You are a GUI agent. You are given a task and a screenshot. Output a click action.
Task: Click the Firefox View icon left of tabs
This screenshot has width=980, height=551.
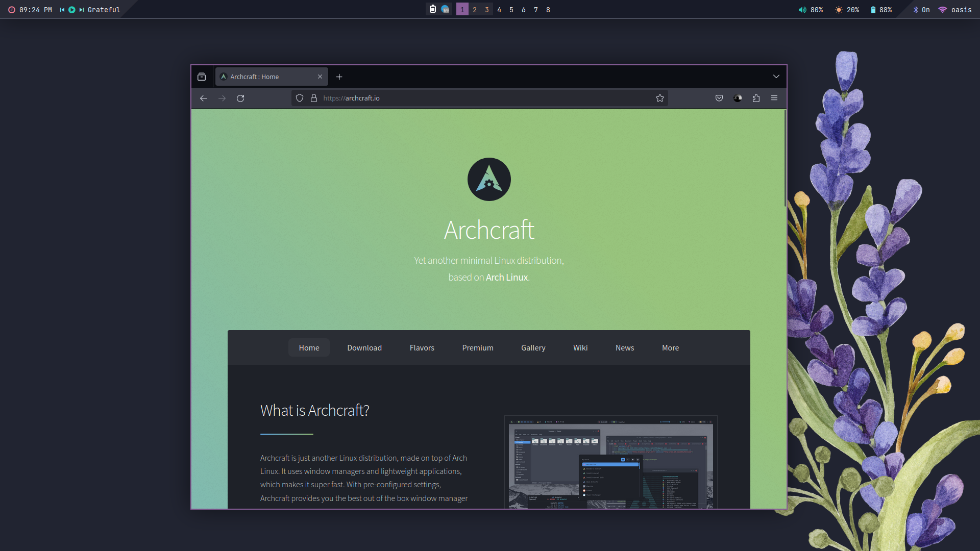pos(202,77)
